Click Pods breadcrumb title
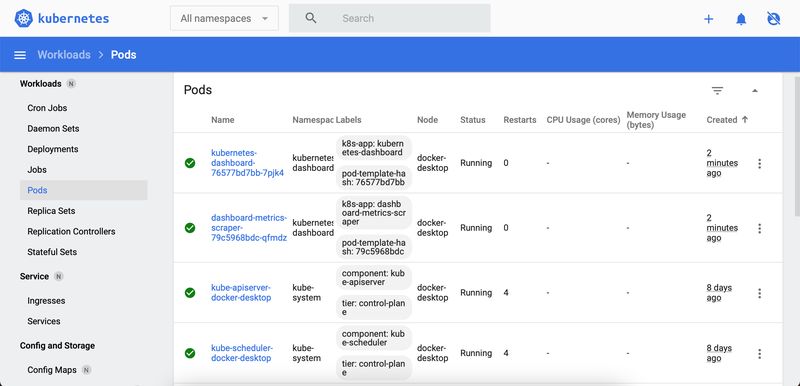Viewport: 800px width, 386px height. (x=123, y=55)
